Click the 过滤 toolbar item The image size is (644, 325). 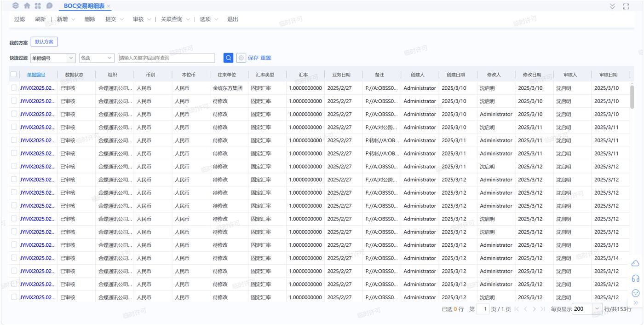[19, 19]
